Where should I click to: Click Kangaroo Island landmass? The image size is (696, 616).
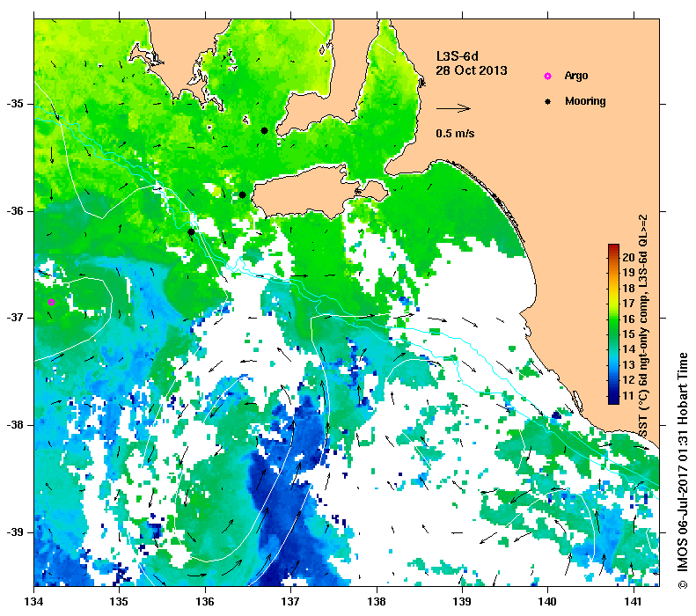point(311,193)
